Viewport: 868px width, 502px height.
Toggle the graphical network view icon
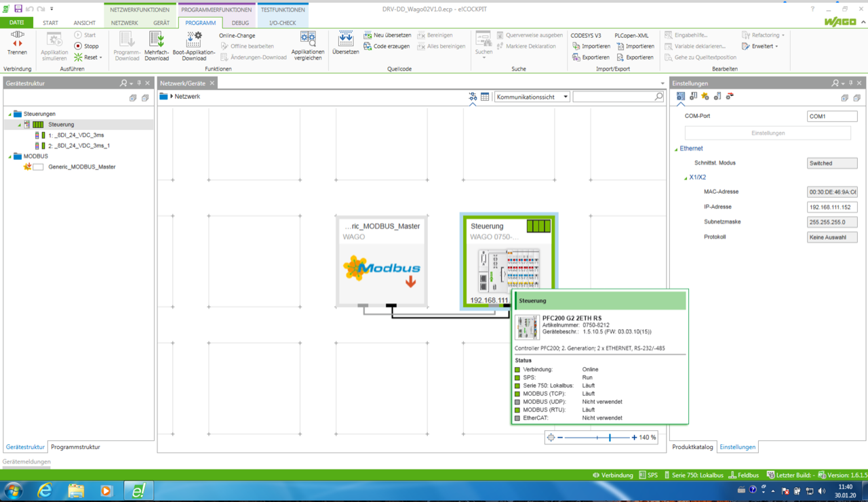pos(473,97)
